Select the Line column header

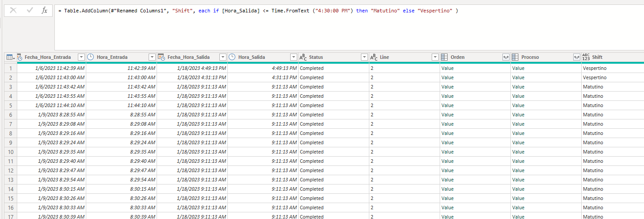click(384, 57)
